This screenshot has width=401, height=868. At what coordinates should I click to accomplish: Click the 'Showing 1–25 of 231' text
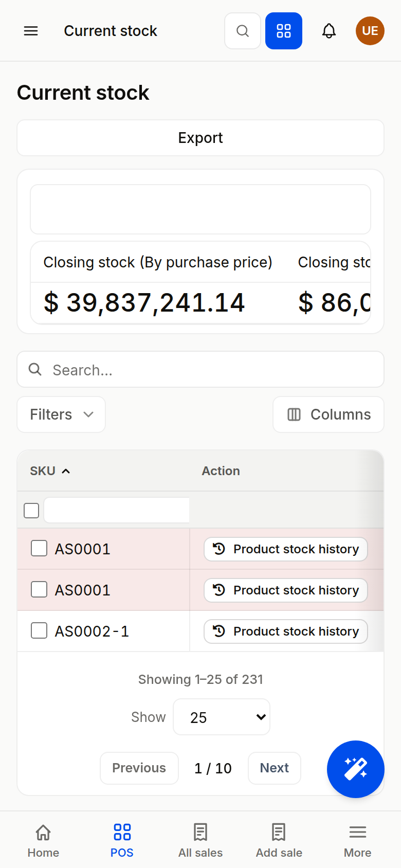pos(200,679)
